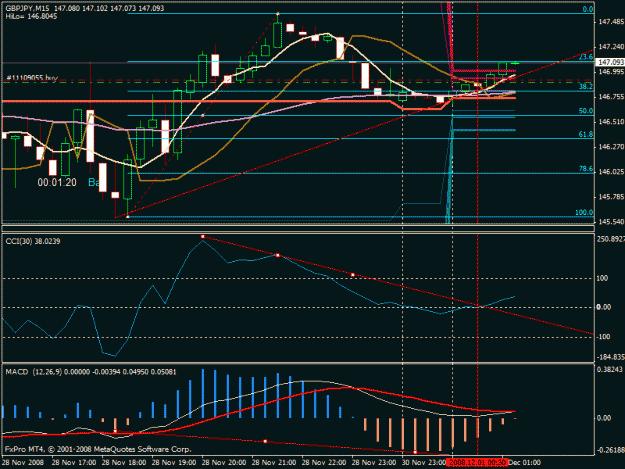Click the Fibonacci 50.0 level label
Image resolution: width=625 pixels, height=469 pixels.
click(586, 111)
